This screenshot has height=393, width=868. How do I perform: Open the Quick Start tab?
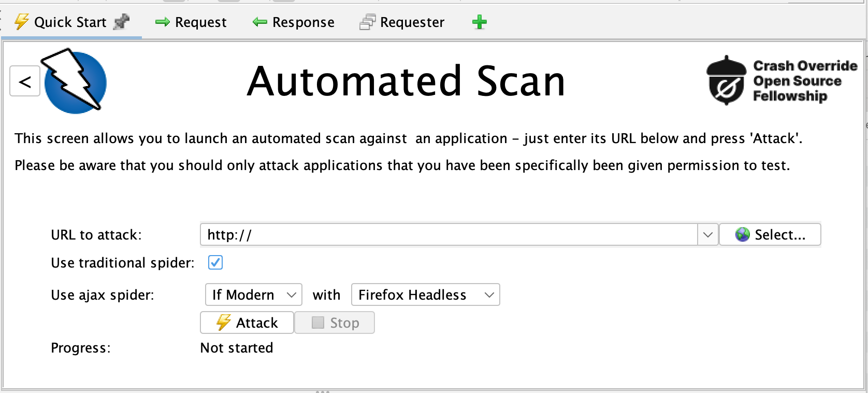(71, 22)
